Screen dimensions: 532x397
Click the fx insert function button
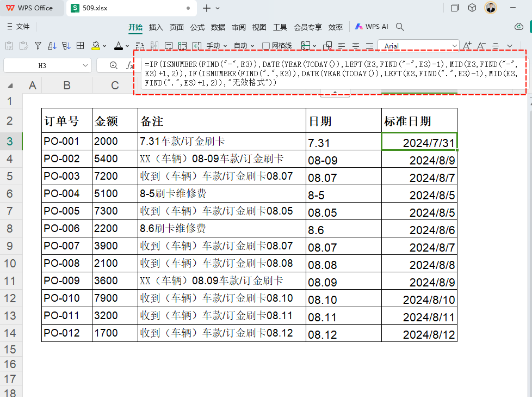click(130, 65)
